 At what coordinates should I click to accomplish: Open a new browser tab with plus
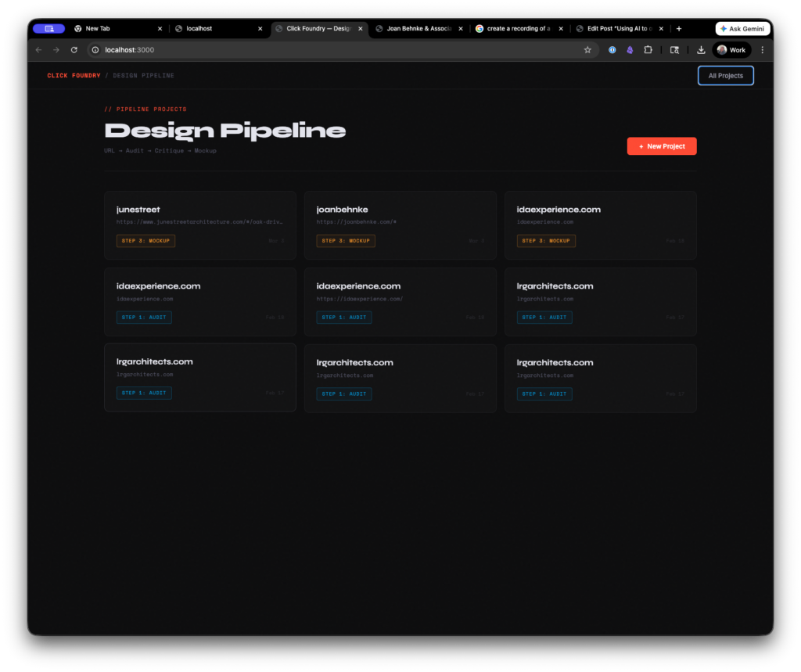678,29
